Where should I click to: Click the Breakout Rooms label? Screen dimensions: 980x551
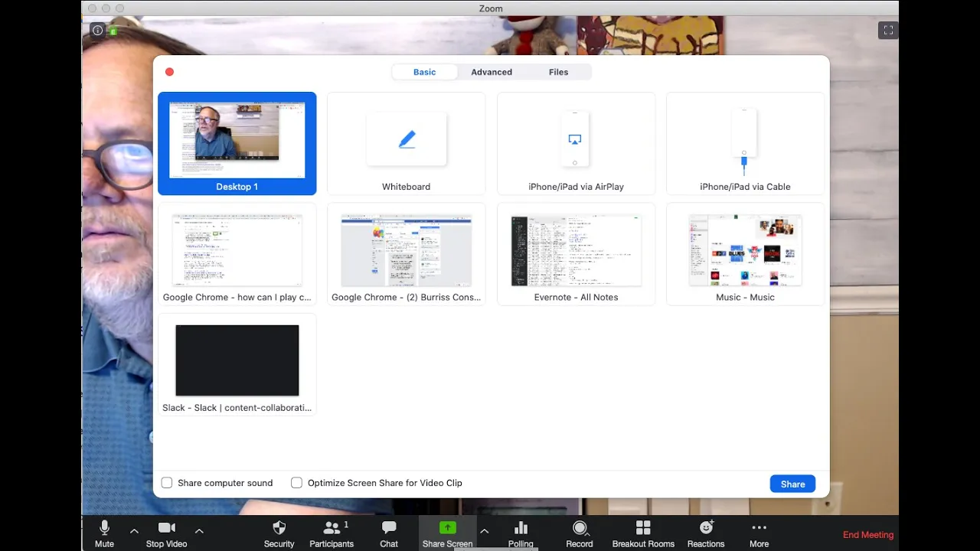(x=643, y=544)
